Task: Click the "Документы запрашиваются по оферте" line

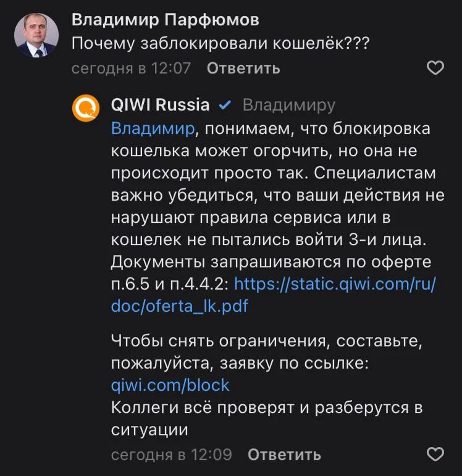Action: 271,261
